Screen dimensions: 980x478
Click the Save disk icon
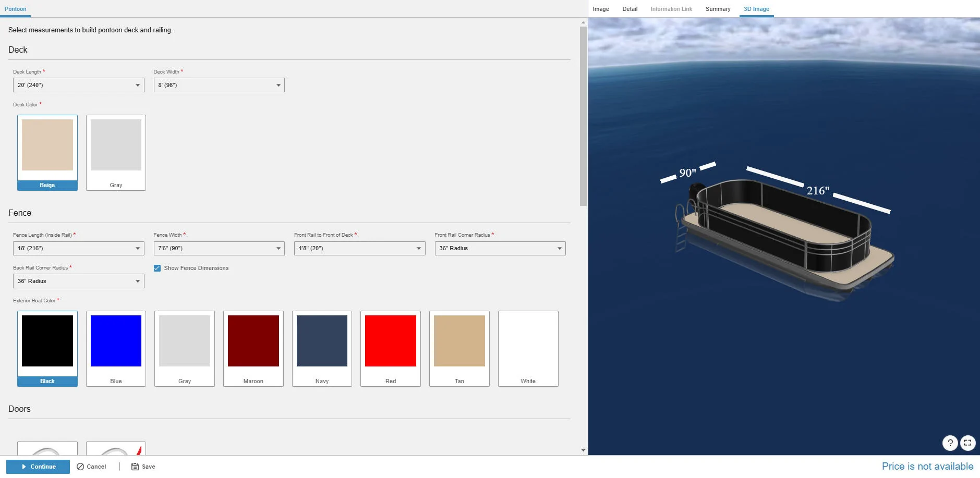tap(135, 467)
